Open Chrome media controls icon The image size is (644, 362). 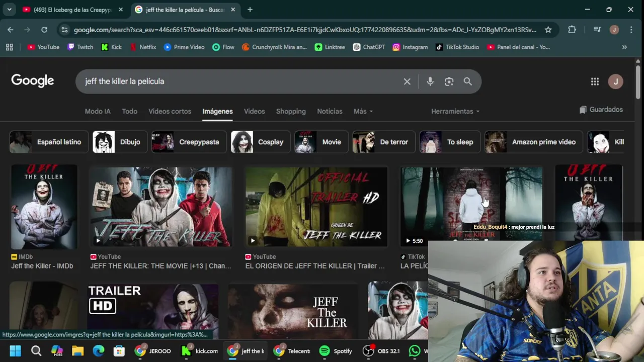[597, 30]
